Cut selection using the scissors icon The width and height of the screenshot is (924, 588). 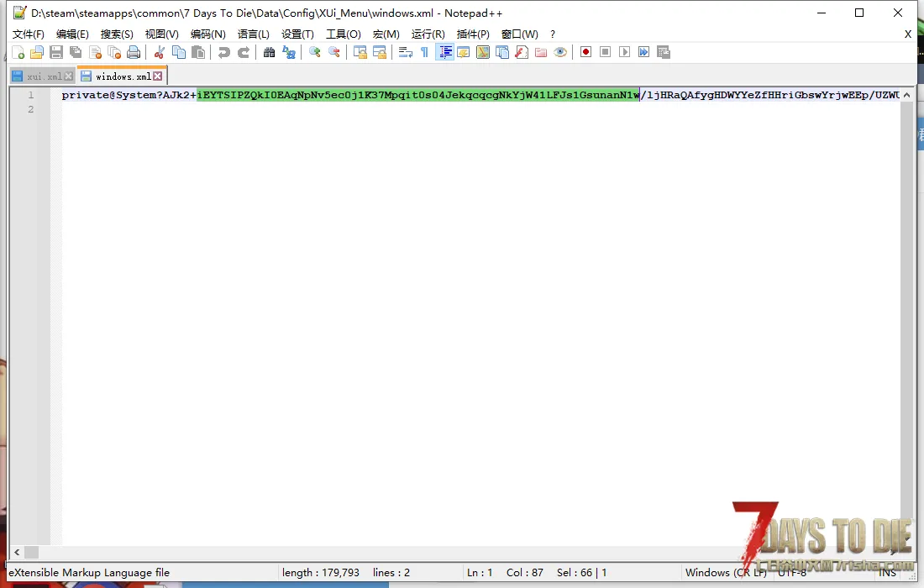(x=159, y=52)
